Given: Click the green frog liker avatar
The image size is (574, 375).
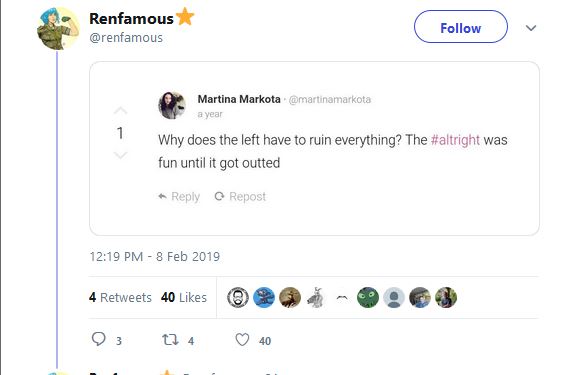Looking at the screenshot, I should click(368, 297).
